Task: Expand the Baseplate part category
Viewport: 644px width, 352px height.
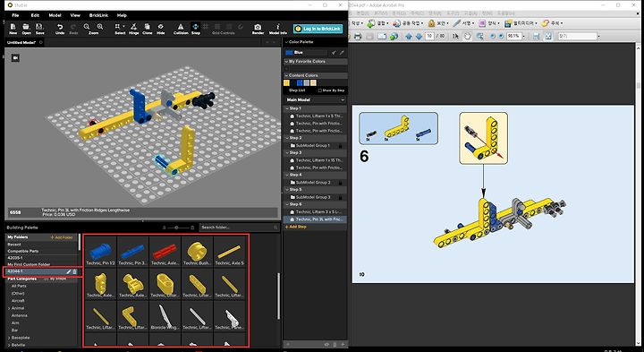Action: click(x=9, y=338)
